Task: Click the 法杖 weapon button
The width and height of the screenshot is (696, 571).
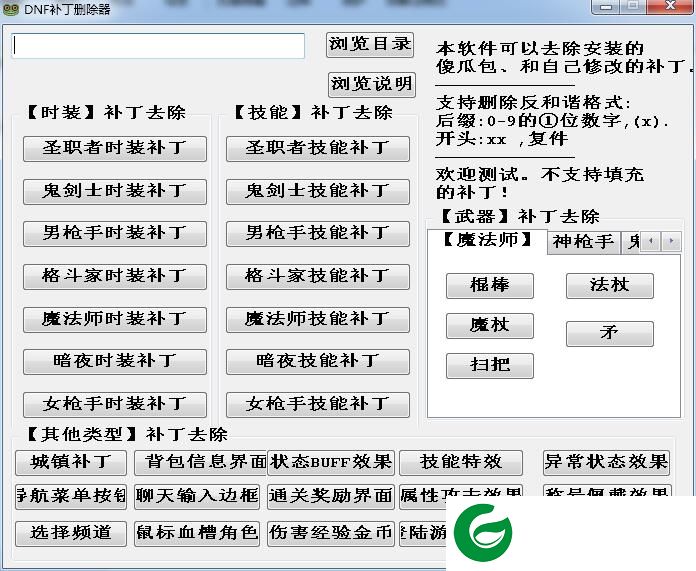Action: pyautogui.click(x=609, y=286)
